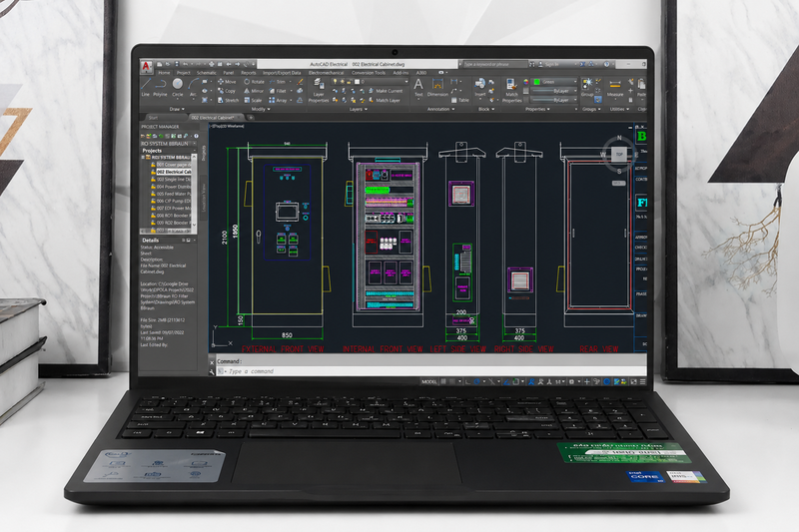Click the Dimension tool

coord(437,87)
